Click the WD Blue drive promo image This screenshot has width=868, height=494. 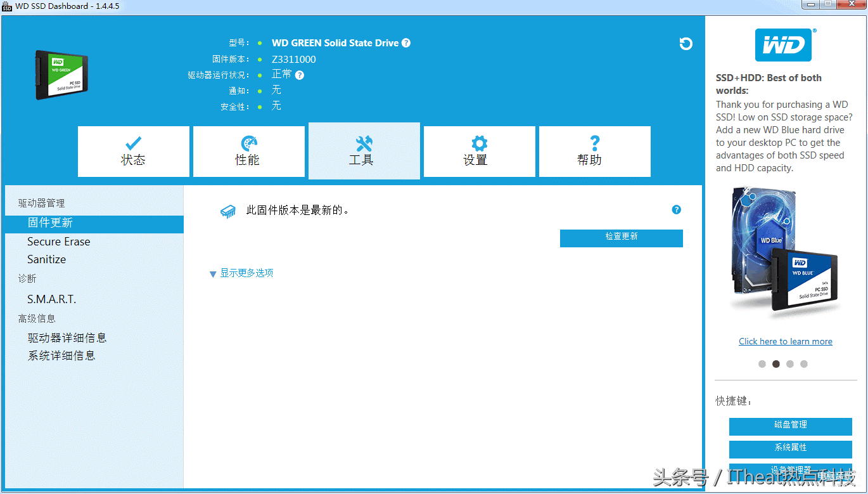pyautogui.click(x=784, y=252)
